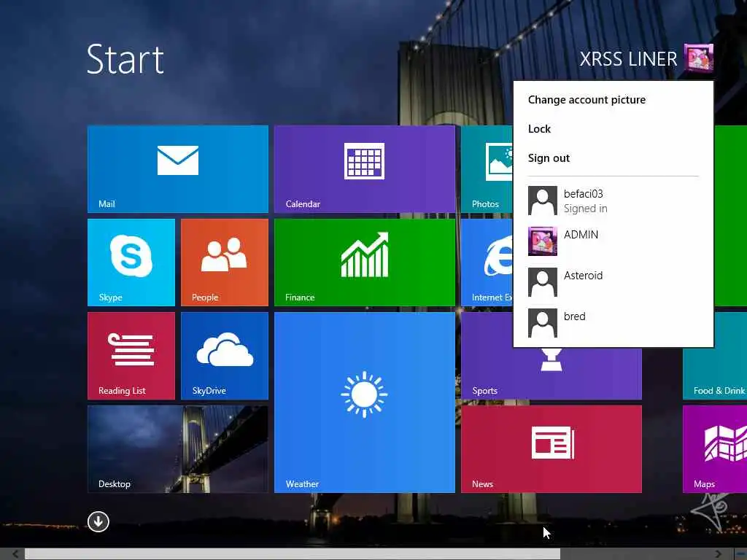Choose Change account picture
The width and height of the screenshot is (747, 560).
coord(587,99)
